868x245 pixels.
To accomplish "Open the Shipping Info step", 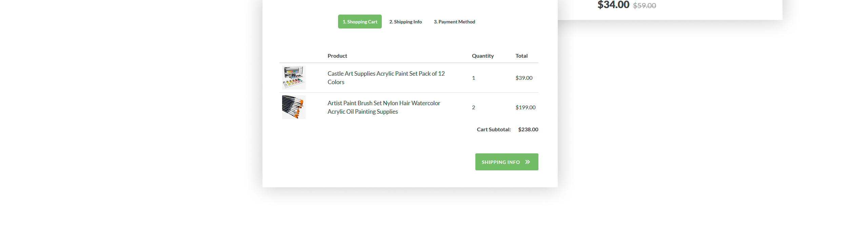I will point(406,22).
